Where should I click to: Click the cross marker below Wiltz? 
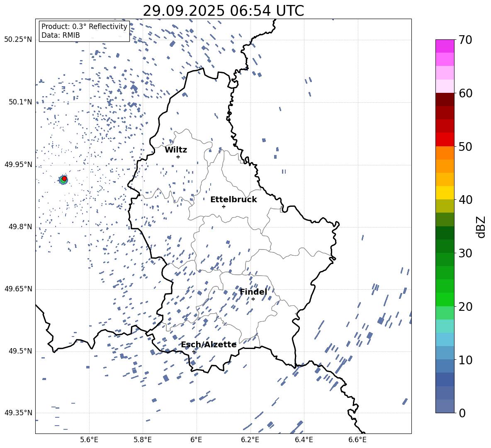(x=178, y=157)
